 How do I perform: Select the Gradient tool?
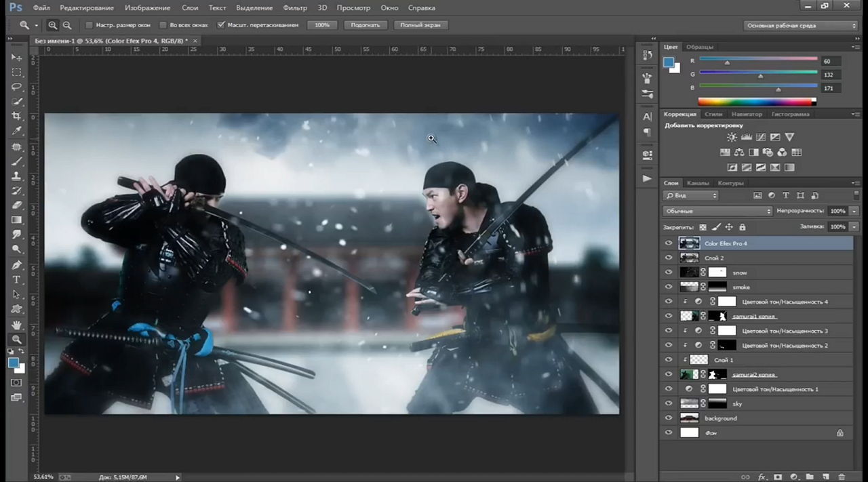(x=17, y=220)
